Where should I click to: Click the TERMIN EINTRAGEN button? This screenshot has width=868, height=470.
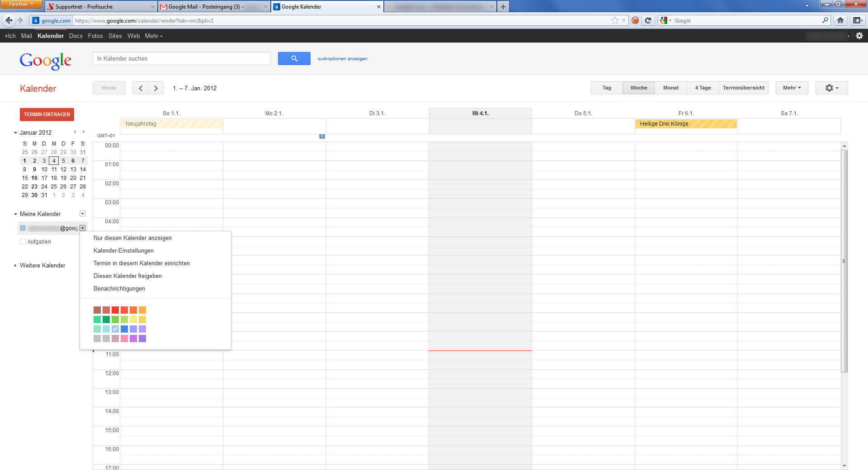pos(47,114)
